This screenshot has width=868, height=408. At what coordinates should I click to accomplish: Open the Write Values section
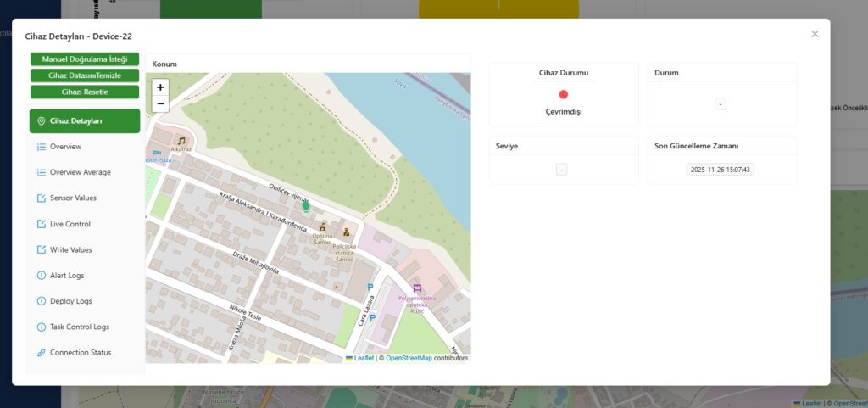point(70,249)
